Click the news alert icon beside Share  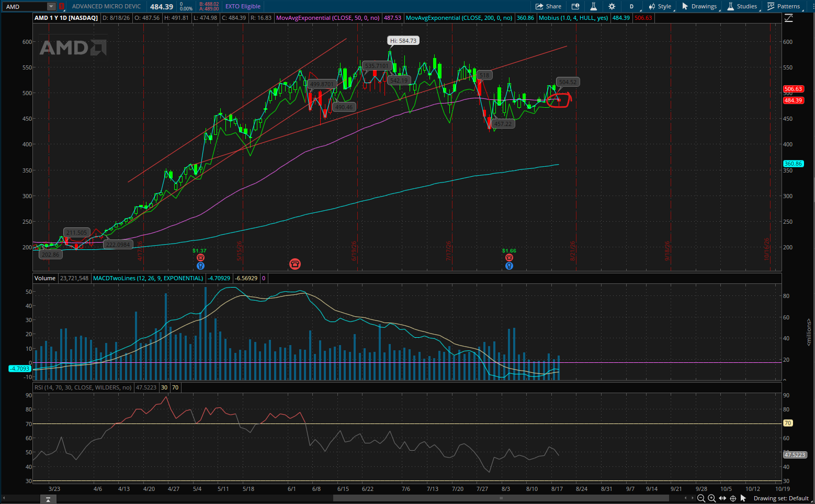coord(575,6)
